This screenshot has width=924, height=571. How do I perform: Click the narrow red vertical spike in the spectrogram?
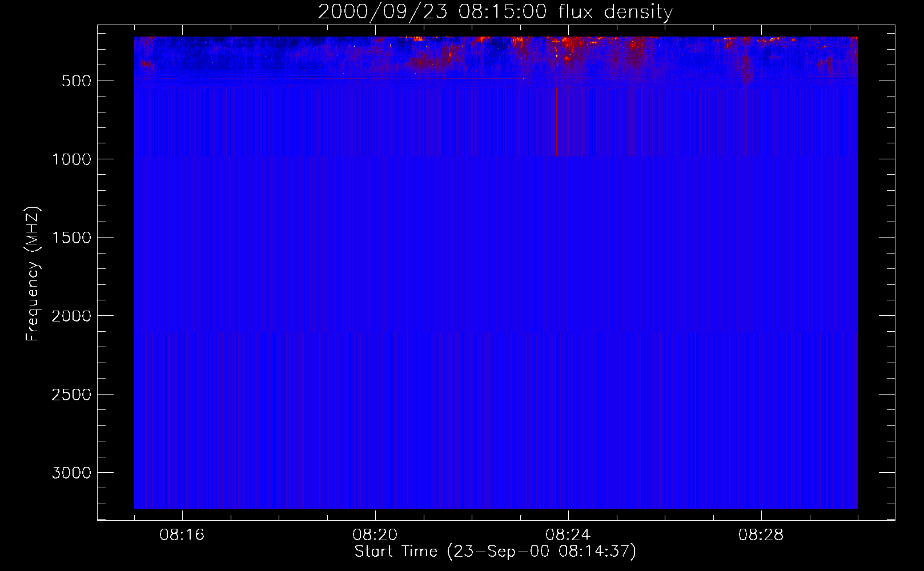point(557,121)
